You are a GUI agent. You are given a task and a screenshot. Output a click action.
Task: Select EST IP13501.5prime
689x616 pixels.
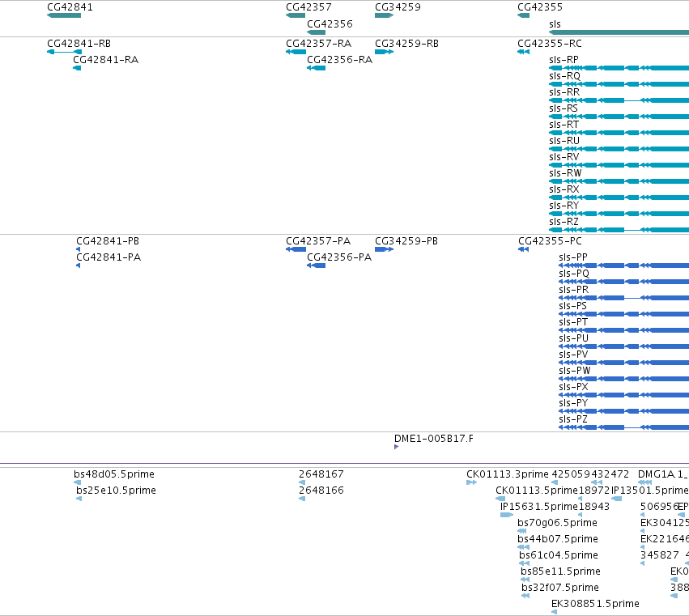click(616, 499)
